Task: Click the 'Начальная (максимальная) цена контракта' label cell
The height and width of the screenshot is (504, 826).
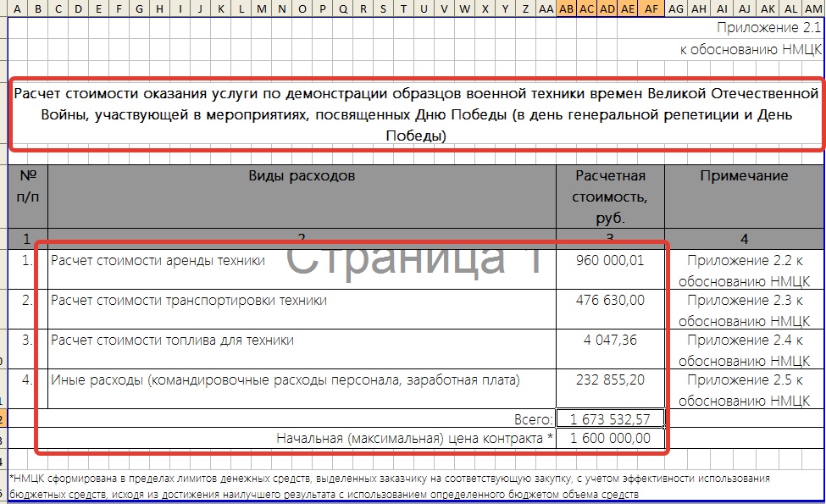Action: click(x=415, y=438)
